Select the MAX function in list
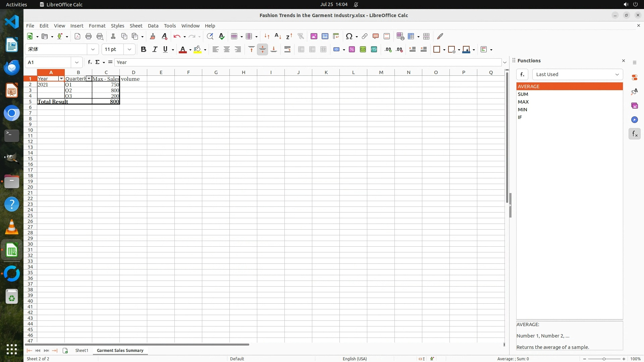Screen dimensions: 644x362 tap(523, 102)
